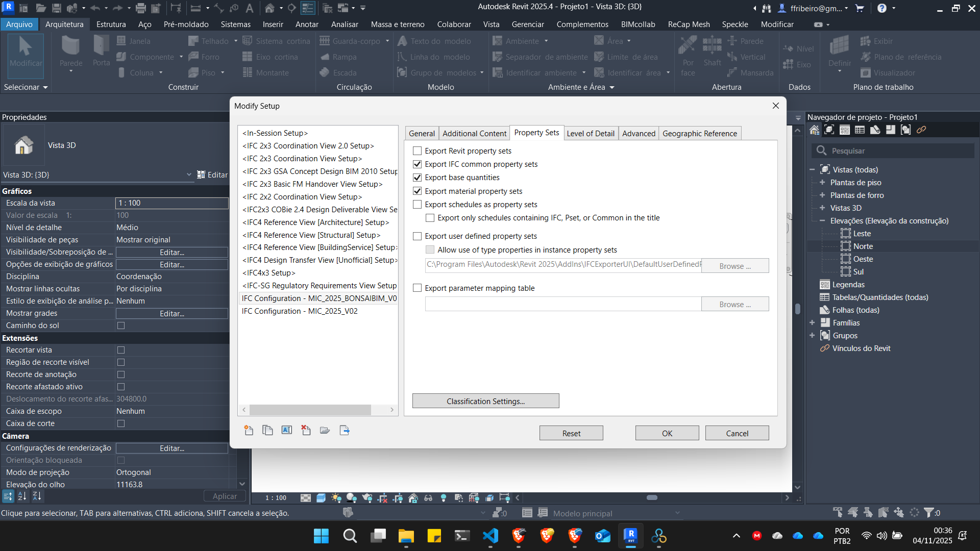Viewport: 980px width, 551px height.
Task: Check Export user defined property sets
Action: click(417, 236)
